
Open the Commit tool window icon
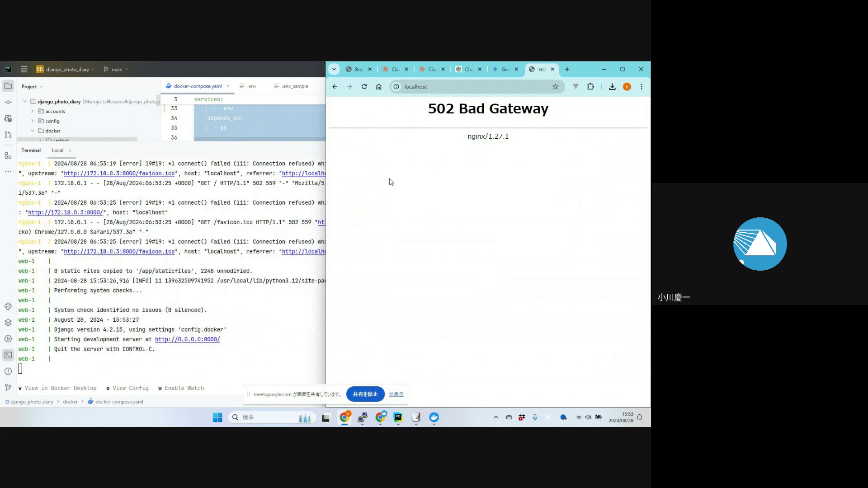click(x=8, y=102)
